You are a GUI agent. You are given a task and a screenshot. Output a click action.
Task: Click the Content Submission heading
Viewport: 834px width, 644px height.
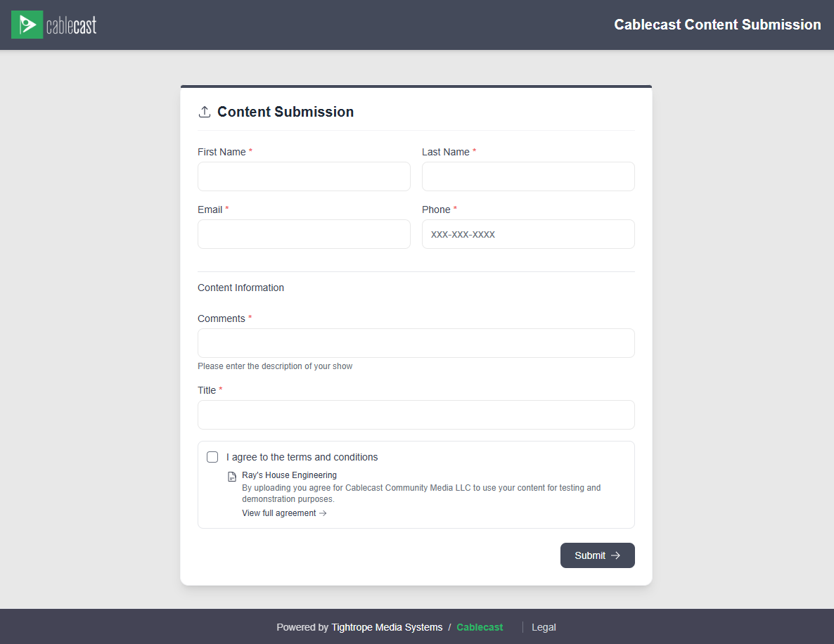pos(286,112)
